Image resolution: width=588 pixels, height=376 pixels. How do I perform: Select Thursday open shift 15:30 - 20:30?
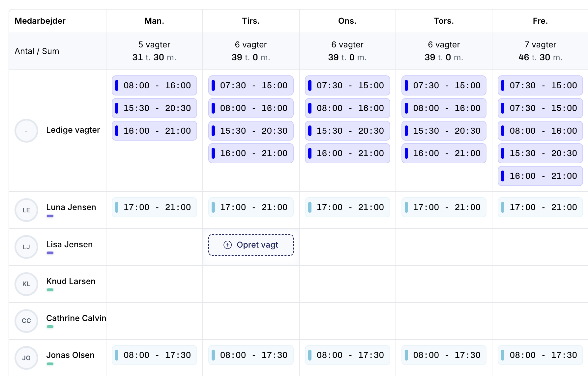pos(444,131)
